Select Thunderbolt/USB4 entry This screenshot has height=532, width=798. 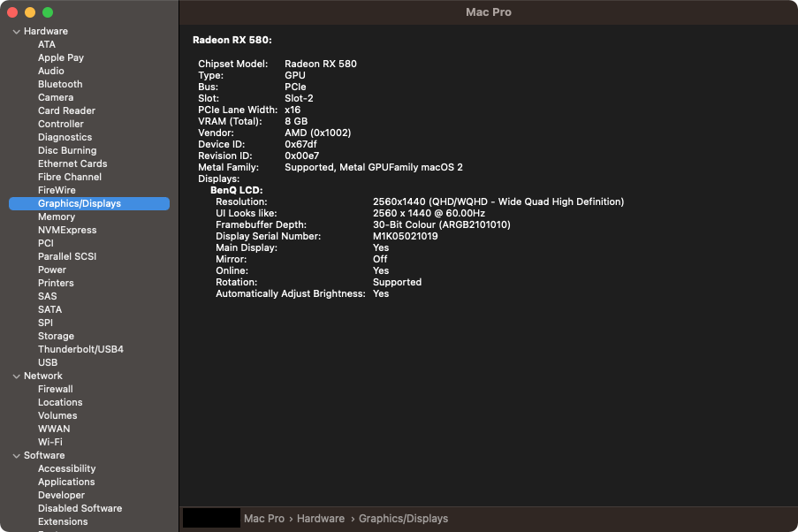tap(80, 349)
